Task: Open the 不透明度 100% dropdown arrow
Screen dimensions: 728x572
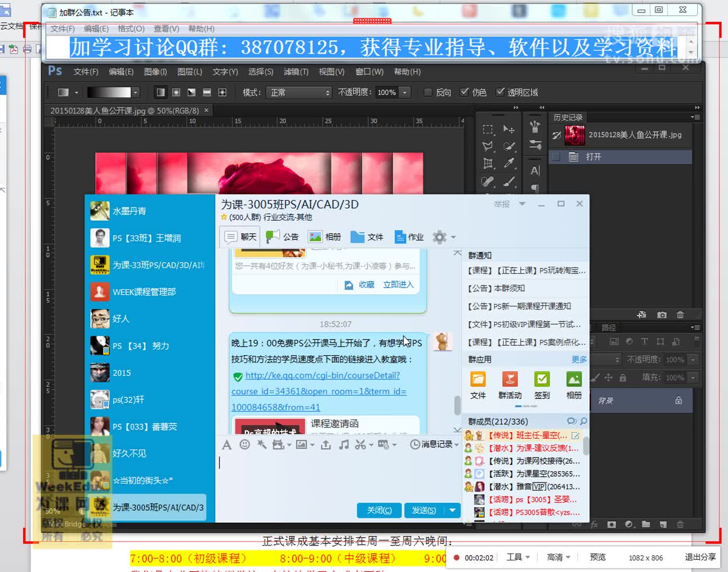Action: coord(405,92)
